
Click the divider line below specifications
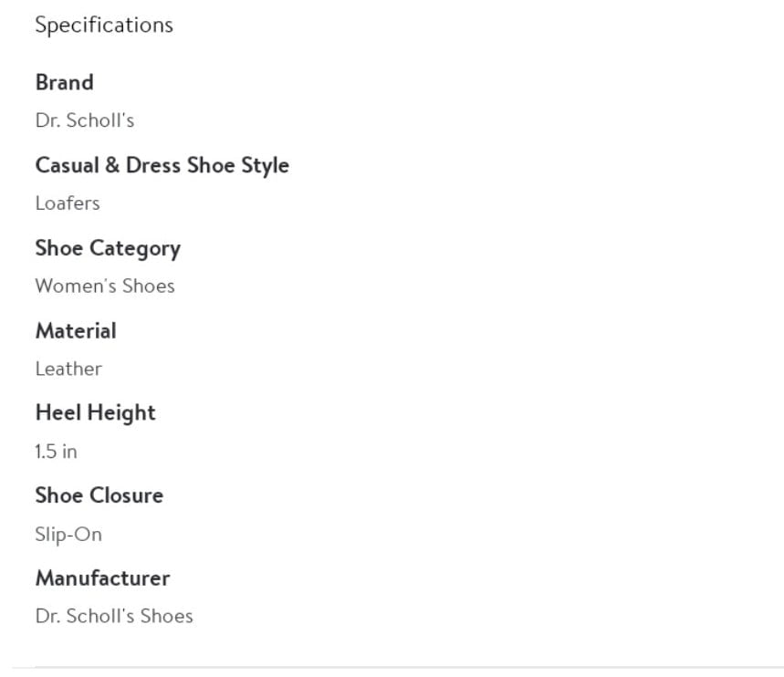[398, 667]
